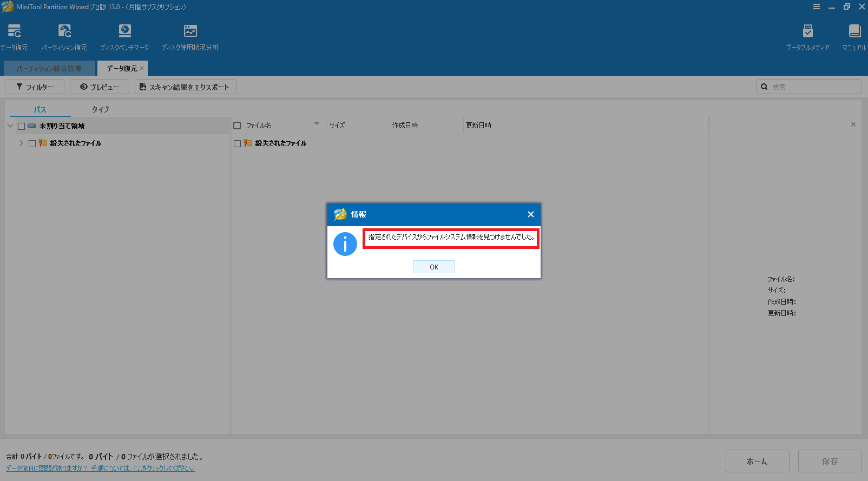Tick the 紛失されたファイル checkbox in tree

coord(32,143)
